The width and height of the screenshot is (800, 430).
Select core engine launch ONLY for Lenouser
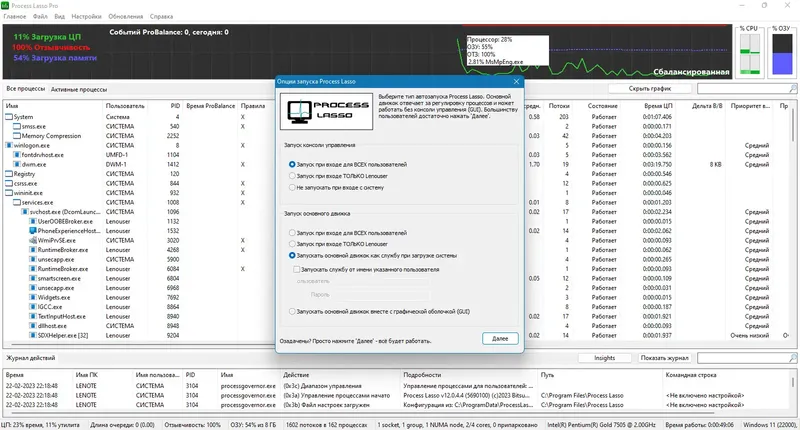click(292, 244)
